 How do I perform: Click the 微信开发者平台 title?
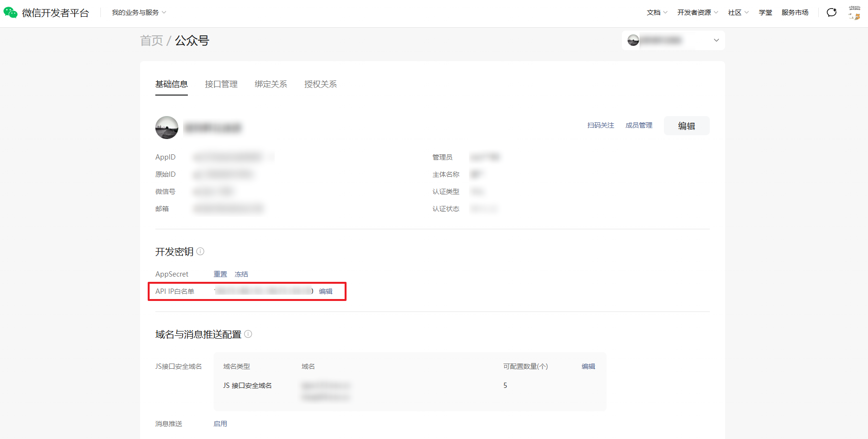pyautogui.click(x=55, y=13)
